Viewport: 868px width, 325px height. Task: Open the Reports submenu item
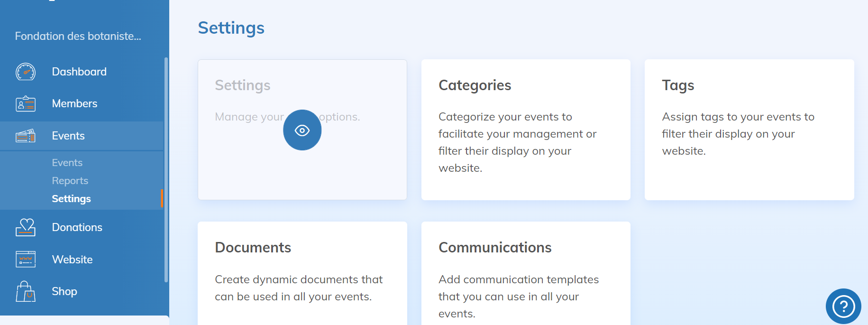70,181
